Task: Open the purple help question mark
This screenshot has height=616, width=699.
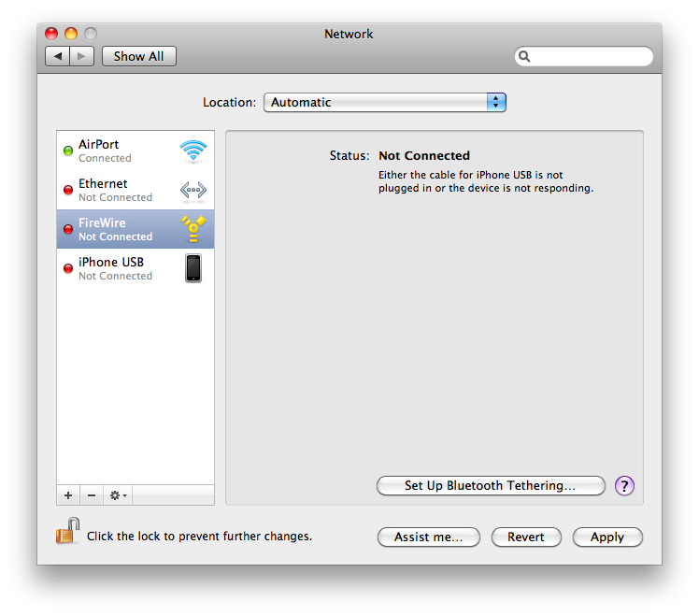Action: tap(624, 485)
